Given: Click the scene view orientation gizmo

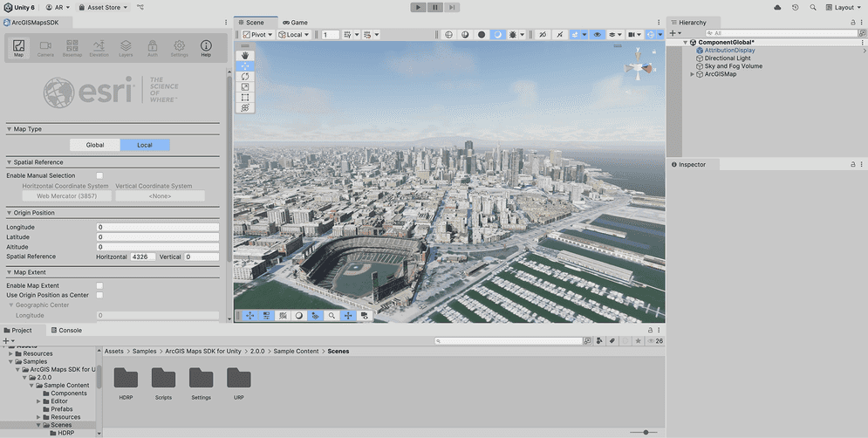Looking at the screenshot, I should click(x=639, y=68).
